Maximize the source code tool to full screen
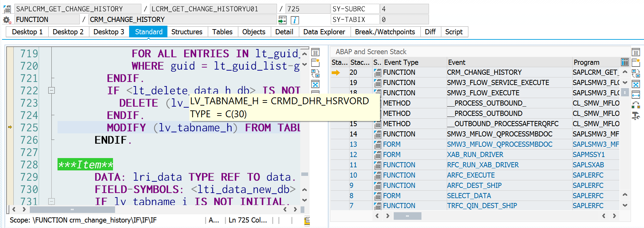Viewport: 644px width, 228px height. pyautogui.click(x=315, y=84)
